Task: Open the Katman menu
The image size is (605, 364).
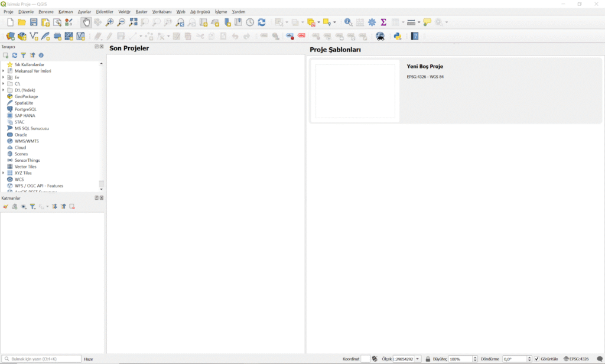Action: coord(66,12)
